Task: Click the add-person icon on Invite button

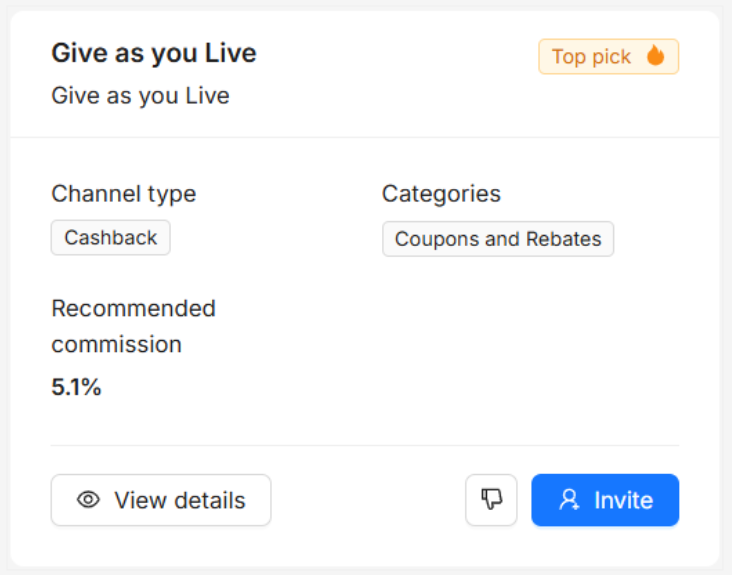Action: click(x=569, y=500)
